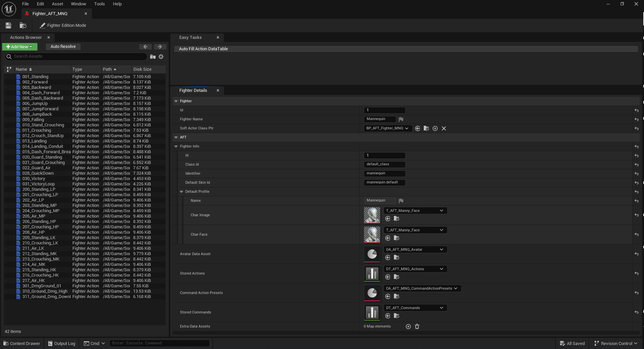The image size is (644, 349).
Task: Expand the Add New dropdown
Action: click(30, 47)
